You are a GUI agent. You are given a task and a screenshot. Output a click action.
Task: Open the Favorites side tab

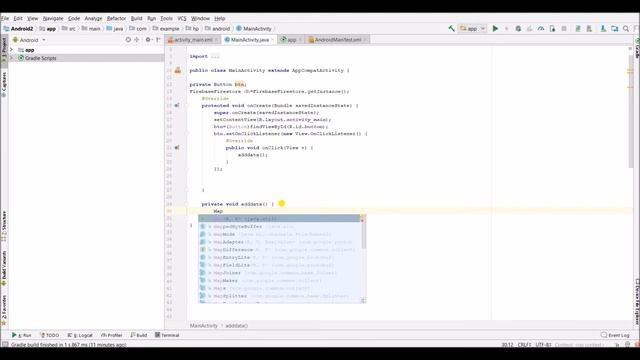click(x=4, y=310)
